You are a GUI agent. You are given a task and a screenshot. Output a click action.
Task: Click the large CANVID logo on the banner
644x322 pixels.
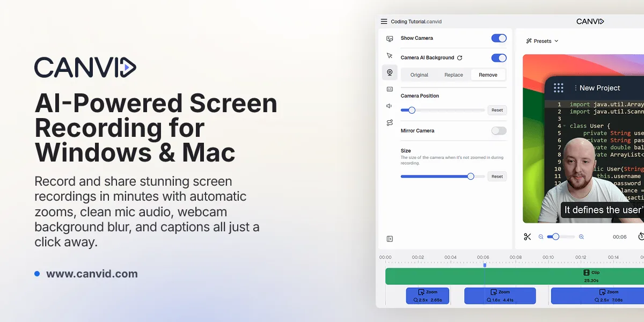click(85, 68)
